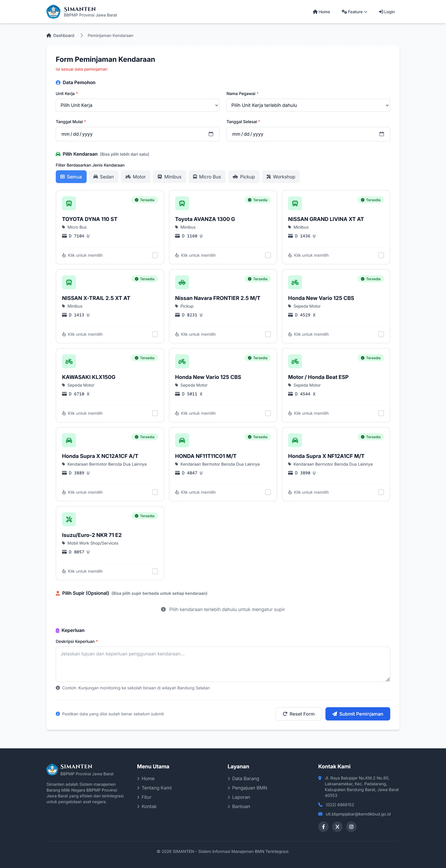The width and height of the screenshot is (446, 868).
Task: Select the KAWASAKI KLX150G checkbox
Action: tap(155, 414)
